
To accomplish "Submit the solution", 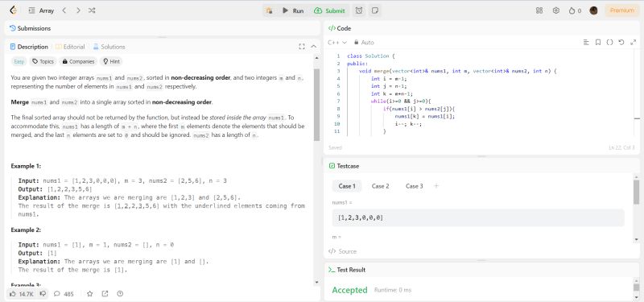I will pos(329,10).
